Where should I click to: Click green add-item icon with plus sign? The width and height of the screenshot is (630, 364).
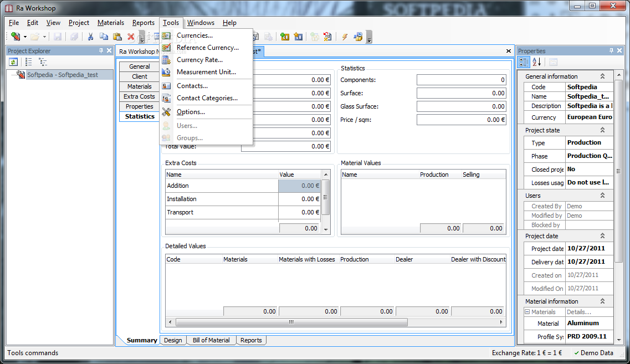click(285, 37)
